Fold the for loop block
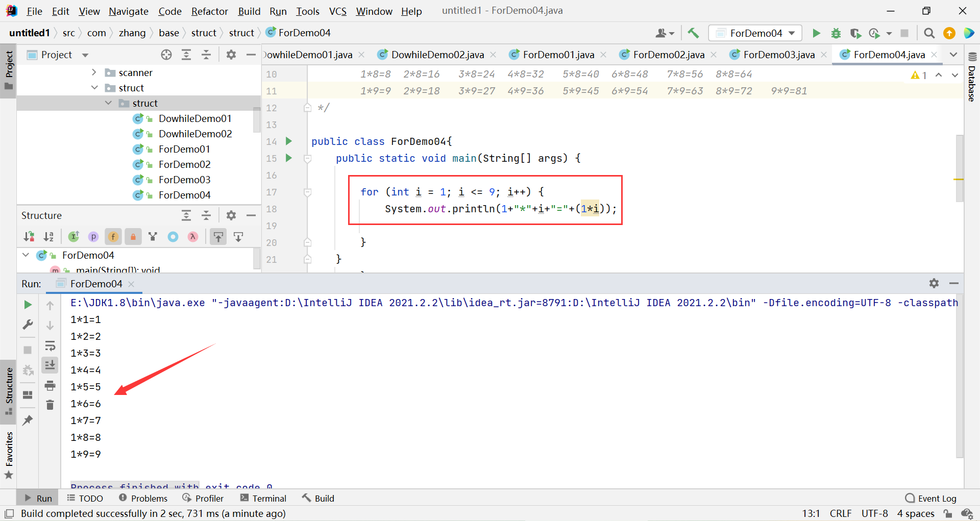The image size is (980, 521). click(307, 192)
